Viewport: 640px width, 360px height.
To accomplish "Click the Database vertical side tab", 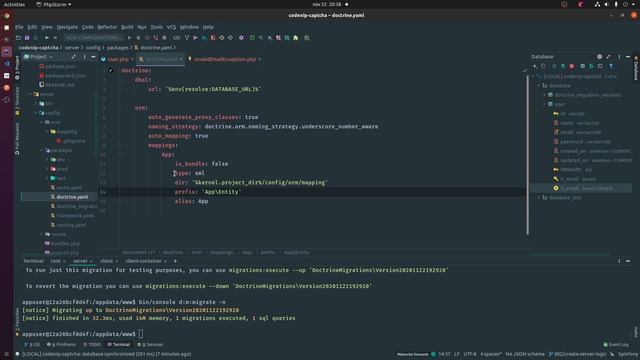I will (x=636, y=68).
